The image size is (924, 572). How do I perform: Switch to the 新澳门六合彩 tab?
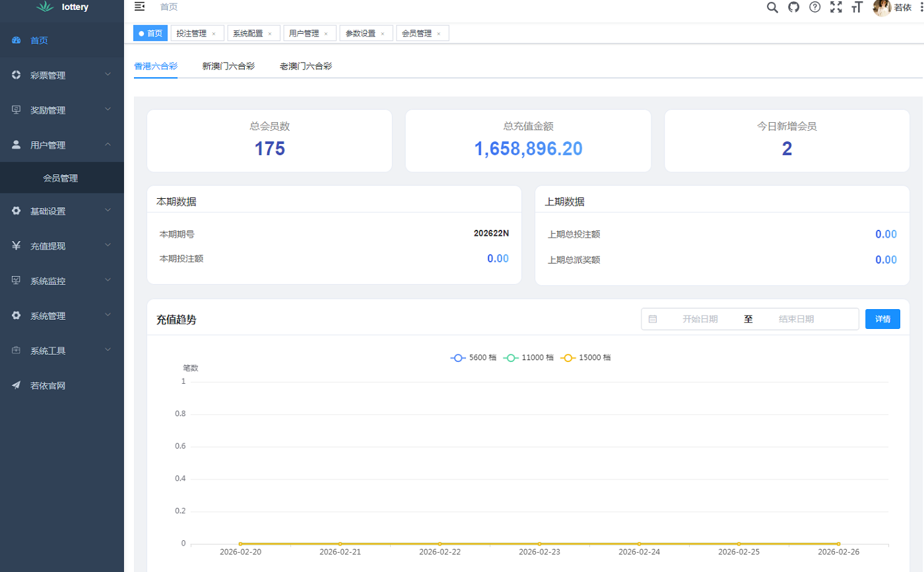(228, 66)
